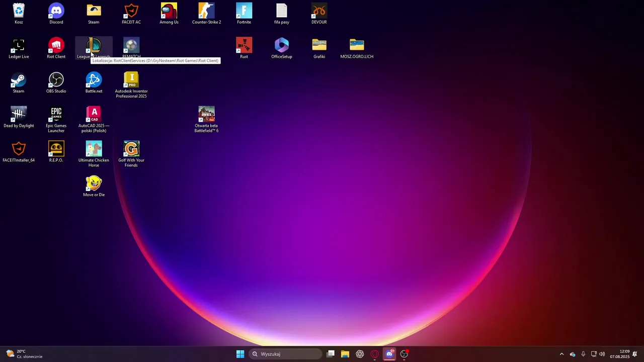Open File Explorer from the taskbar
This screenshot has height=362, width=644.
click(x=345, y=354)
